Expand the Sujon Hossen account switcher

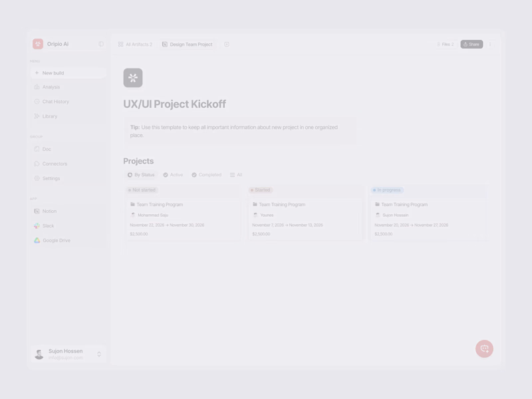[99, 354]
